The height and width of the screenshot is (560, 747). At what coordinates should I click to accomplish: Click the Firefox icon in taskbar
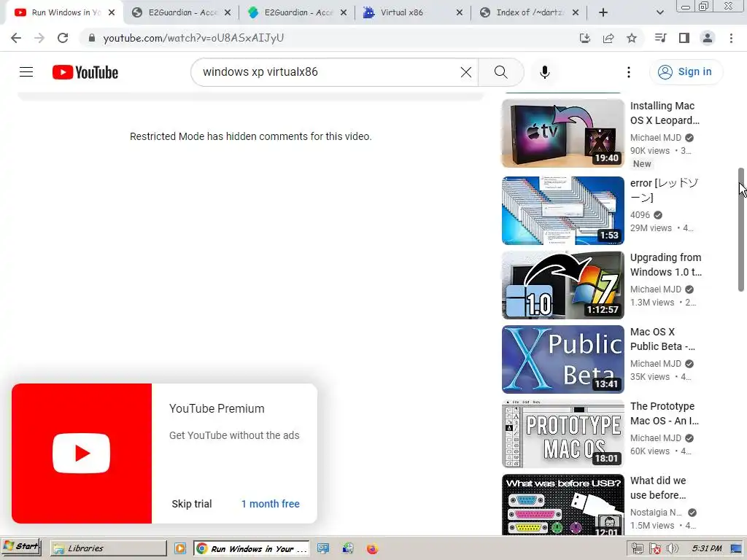(372, 548)
